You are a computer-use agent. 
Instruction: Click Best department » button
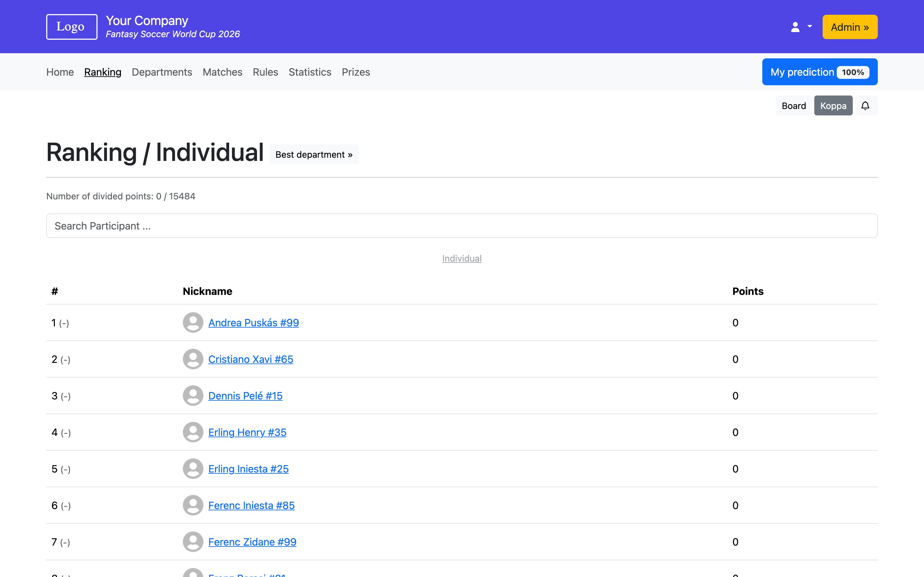point(313,155)
